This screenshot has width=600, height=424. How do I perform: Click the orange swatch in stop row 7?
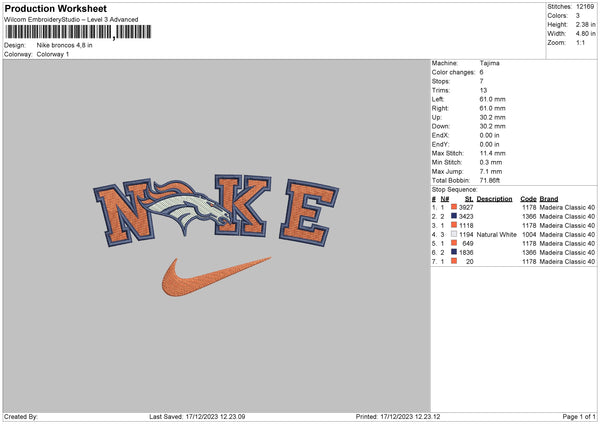[x=454, y=261]
